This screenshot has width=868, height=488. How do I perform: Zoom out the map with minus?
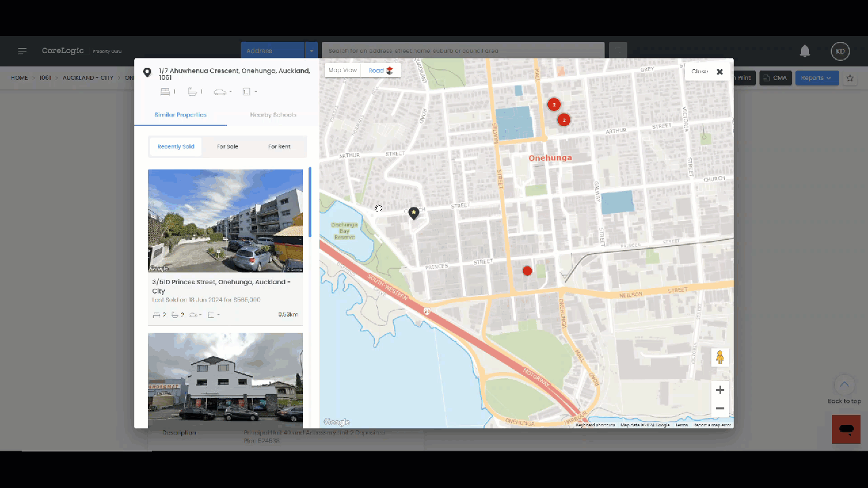(x=720, y=408)
